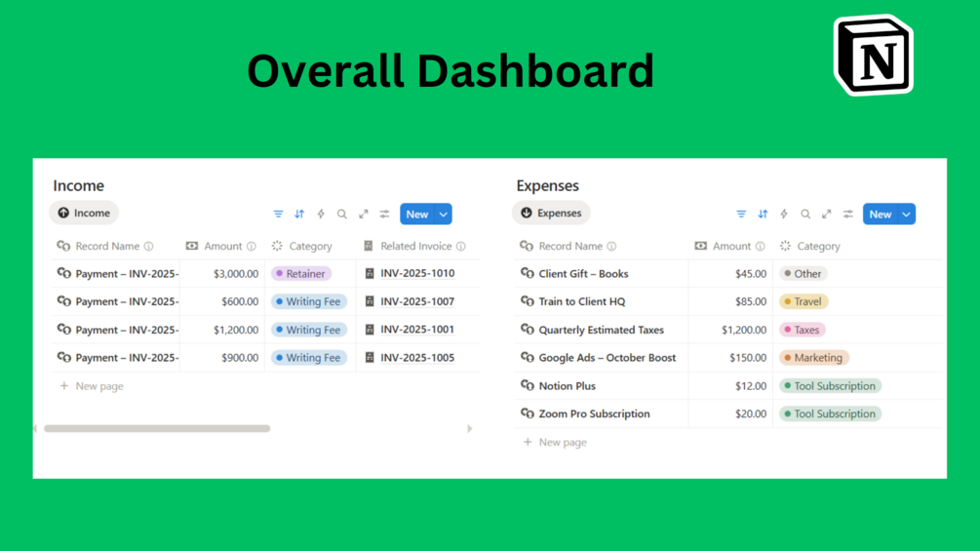Screen dimensions: 980x551
Task: Click the $12.00 amount cell
Action: [730, 386]
